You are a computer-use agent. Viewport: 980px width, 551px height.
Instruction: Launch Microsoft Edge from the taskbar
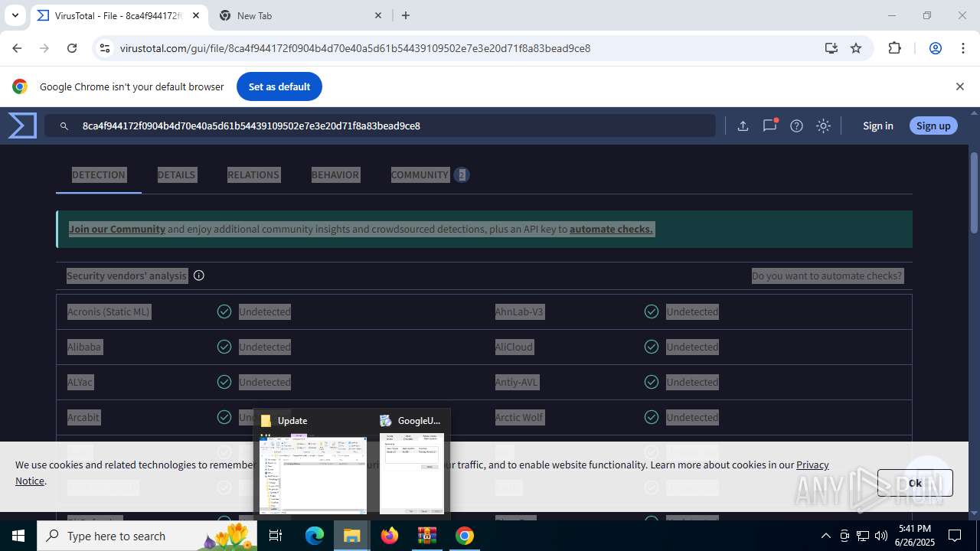(315, 536)
